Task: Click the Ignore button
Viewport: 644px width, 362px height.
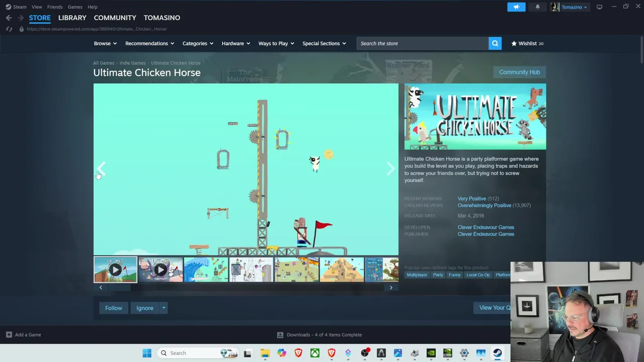Action: (x=145, y=308)
